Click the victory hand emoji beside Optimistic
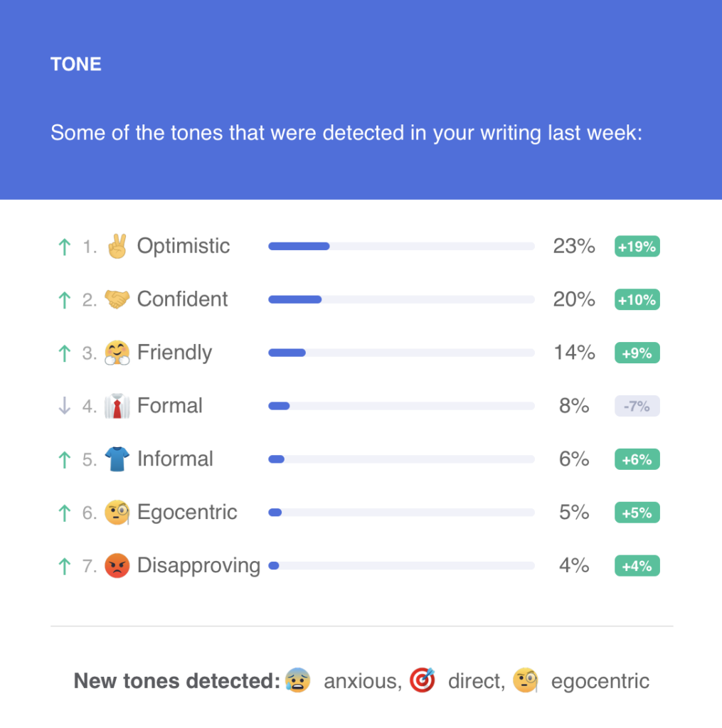This screenshot has width=722, height=728. (117, 245)
